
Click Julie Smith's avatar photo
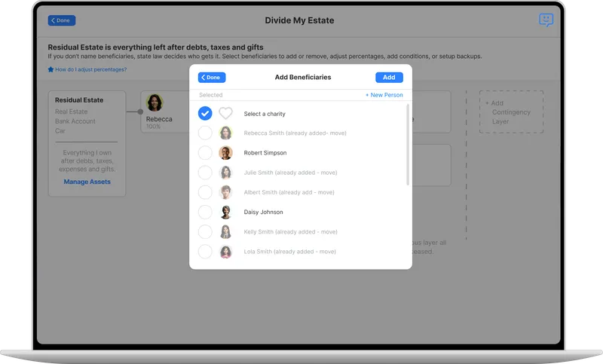click(225, 173)
